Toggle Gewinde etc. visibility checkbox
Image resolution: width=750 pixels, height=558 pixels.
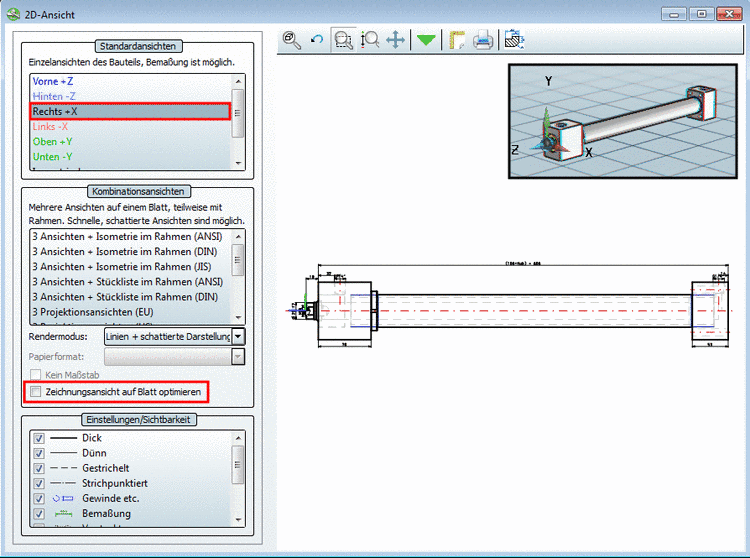39,499
